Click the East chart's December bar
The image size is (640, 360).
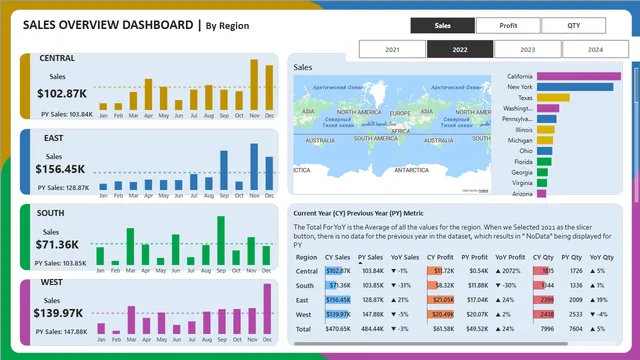point(269,173)
